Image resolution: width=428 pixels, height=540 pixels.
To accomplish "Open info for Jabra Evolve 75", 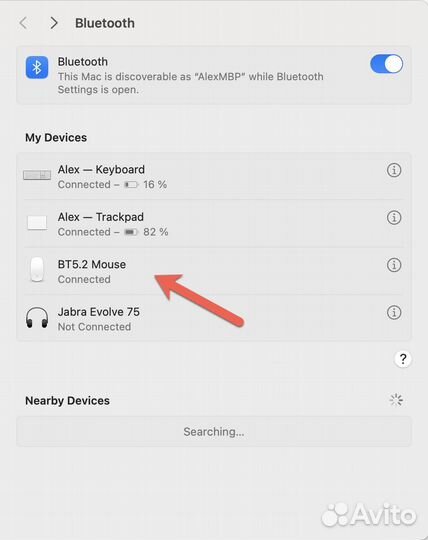I will click(394, 312).
